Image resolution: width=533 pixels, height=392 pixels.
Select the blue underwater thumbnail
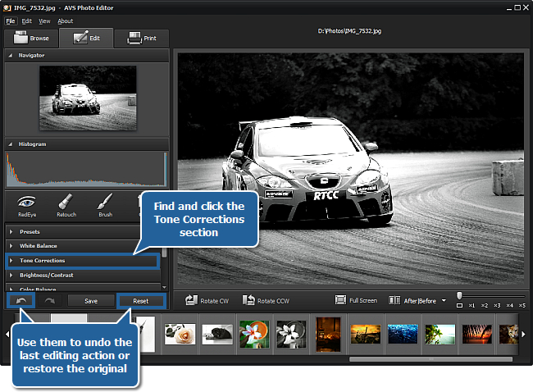click(x=403, y=335)
